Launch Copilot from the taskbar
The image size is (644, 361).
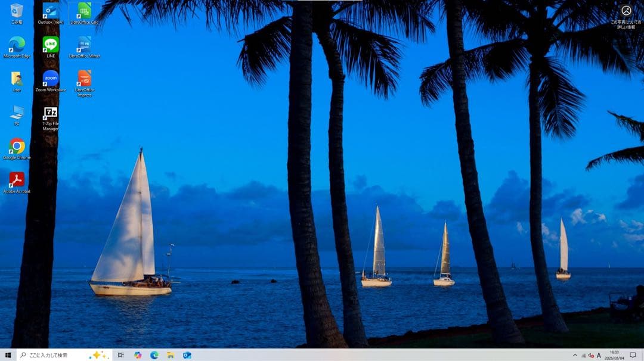138,355
